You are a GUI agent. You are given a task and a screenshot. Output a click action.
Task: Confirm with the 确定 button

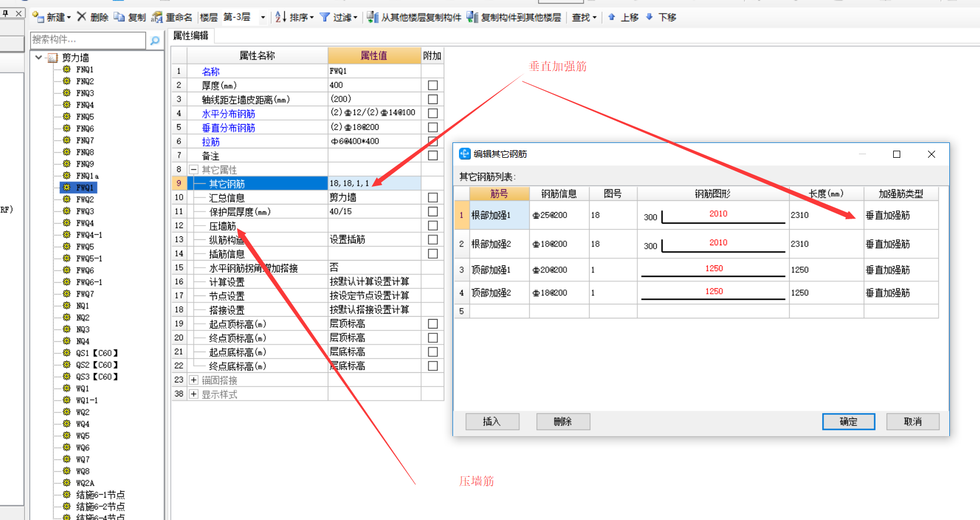click(848, 421)
